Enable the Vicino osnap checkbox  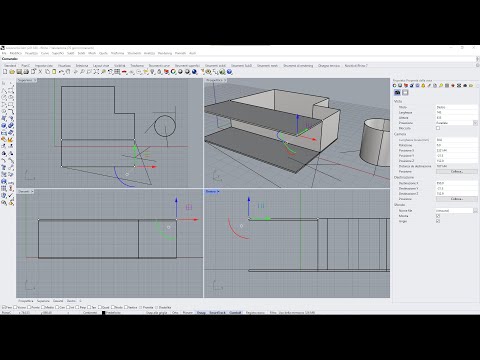pyautogui.click(x=16, y=307)
